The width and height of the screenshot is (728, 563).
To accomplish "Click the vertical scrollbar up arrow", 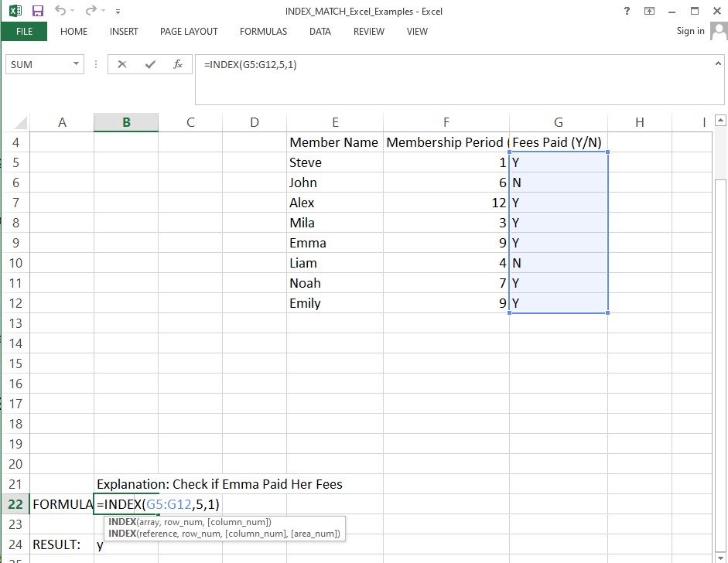I will [720, 121].
